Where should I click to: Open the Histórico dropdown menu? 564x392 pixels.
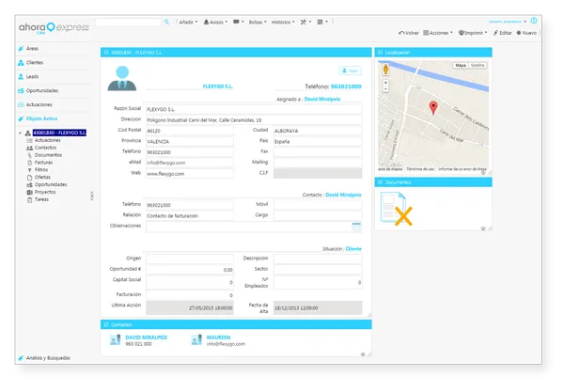283,22
